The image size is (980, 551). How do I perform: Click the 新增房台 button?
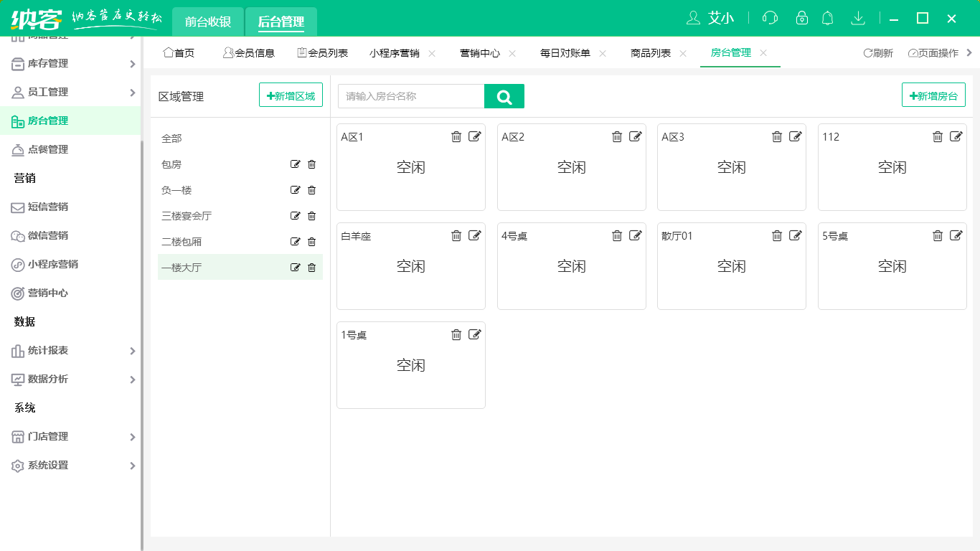933,95
